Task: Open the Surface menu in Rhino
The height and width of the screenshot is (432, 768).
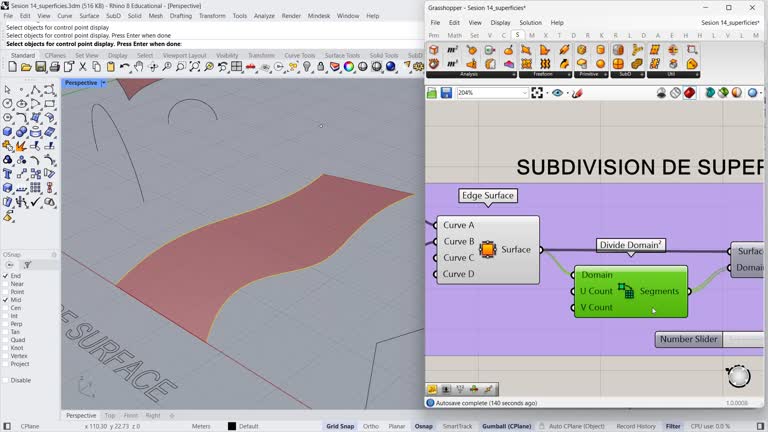Action: (x=89, y=16)
